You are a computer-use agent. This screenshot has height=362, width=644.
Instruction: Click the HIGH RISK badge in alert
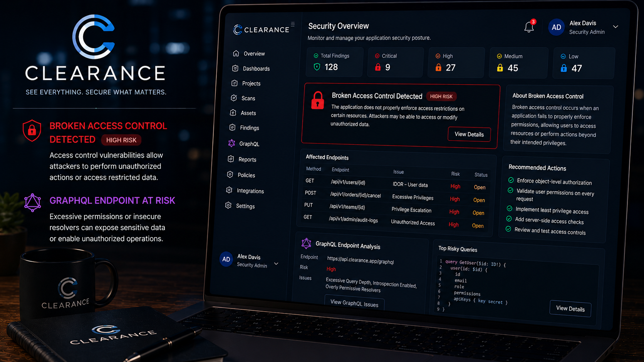(441, 97)
